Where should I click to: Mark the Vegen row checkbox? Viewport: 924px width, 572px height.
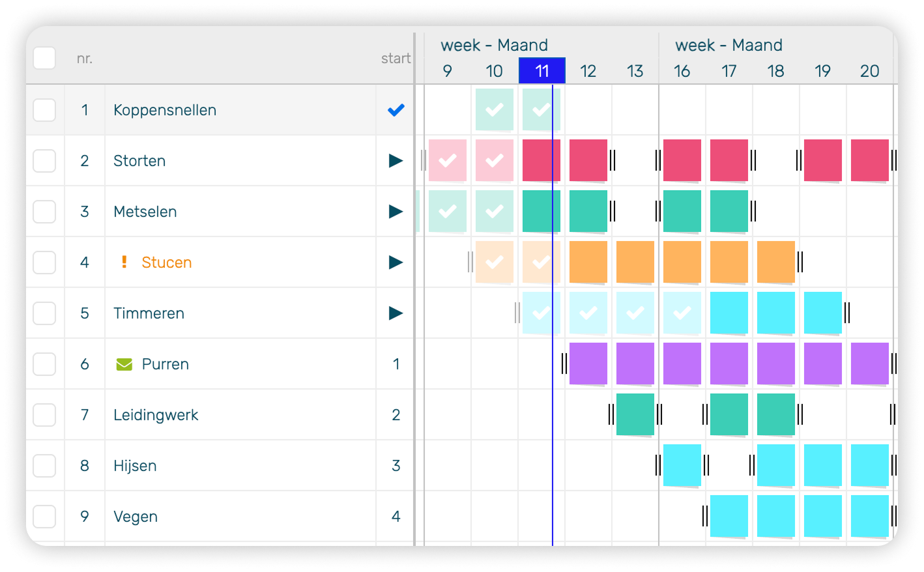(x=44, y=517)
